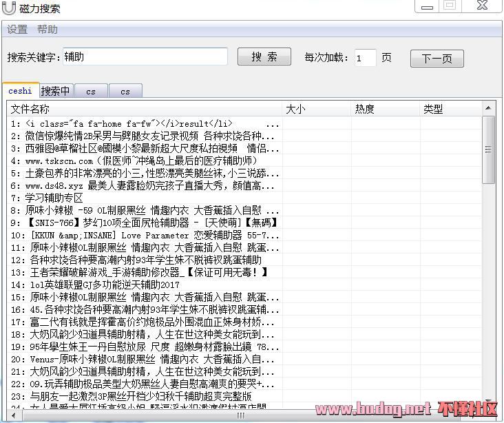Viewport: 504px width, 423px height.
Task: Click the 每次加载 page count field
Action: point(366,58)
